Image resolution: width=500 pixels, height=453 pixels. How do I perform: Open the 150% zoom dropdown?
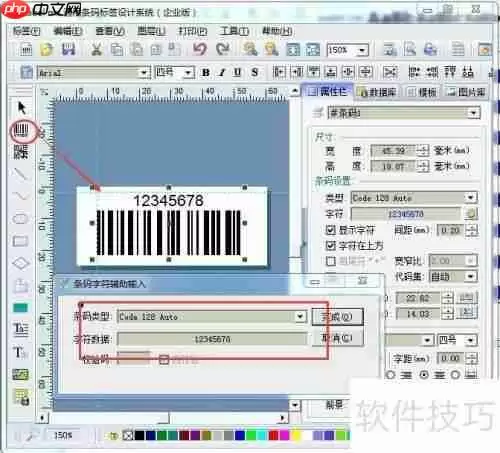362,50
